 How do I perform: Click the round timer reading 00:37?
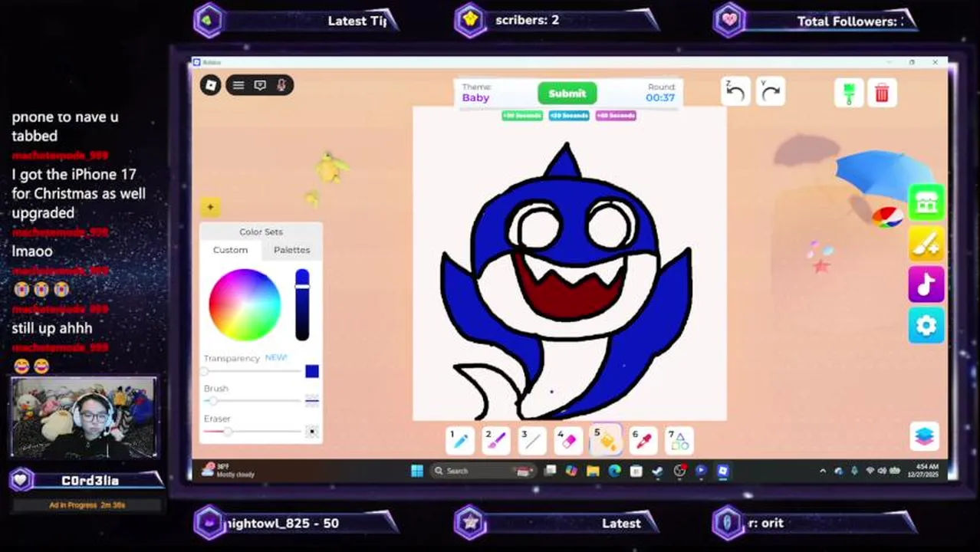(660, 97)
